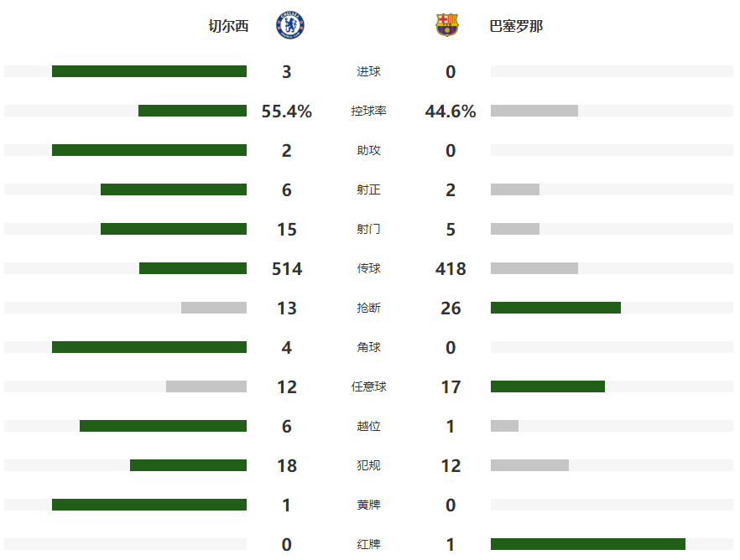This screenshot has width=740, height=560.
Task: Click Barcelona's green 任意球 bar
Action: click(x=548, y=386)
